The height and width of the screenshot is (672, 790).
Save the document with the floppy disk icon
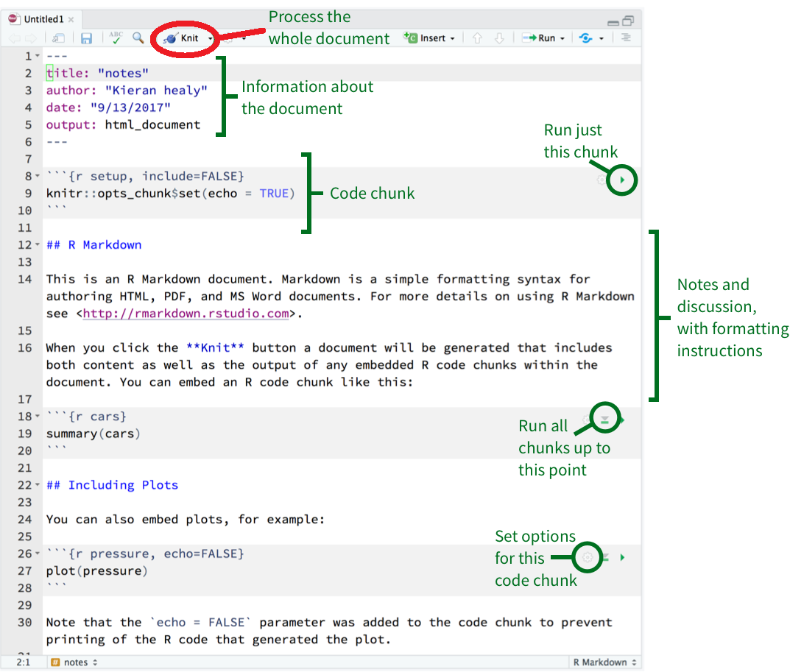pyautogui.click(x=86, y=38)
